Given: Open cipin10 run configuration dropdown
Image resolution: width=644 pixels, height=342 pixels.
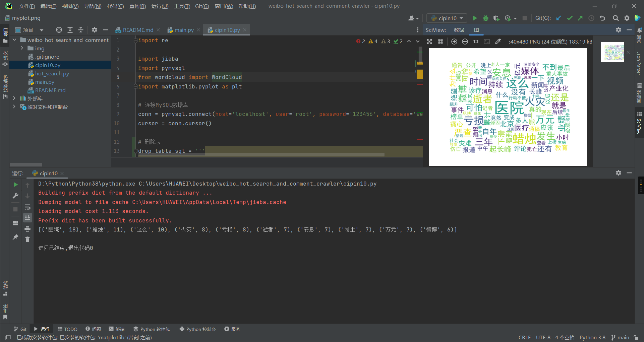Looking at the screenshot, I should pyautogui.click(x=447, y=18).
